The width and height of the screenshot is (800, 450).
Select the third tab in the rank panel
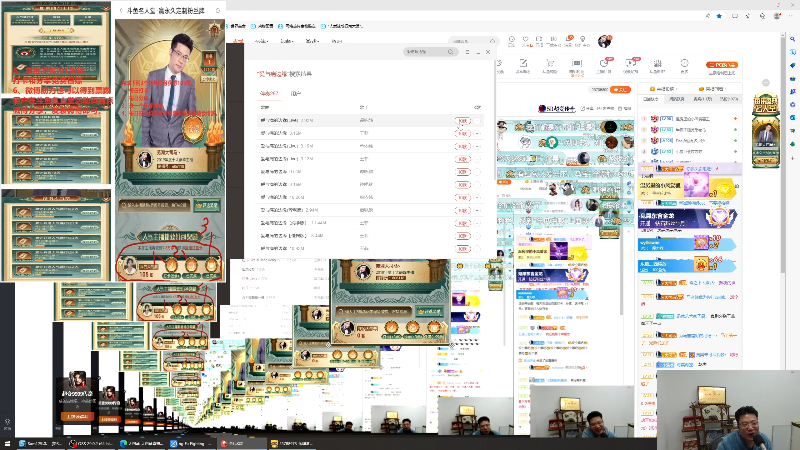tap(703, 99)
